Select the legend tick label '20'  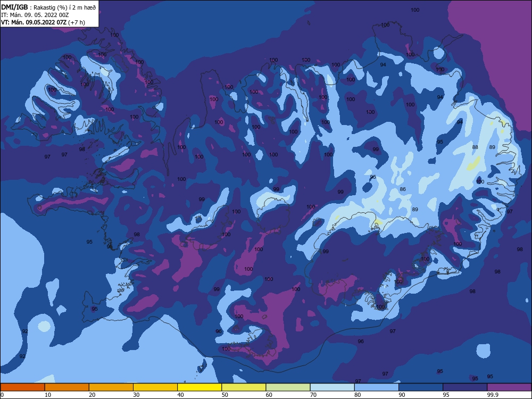click(92, 395)
